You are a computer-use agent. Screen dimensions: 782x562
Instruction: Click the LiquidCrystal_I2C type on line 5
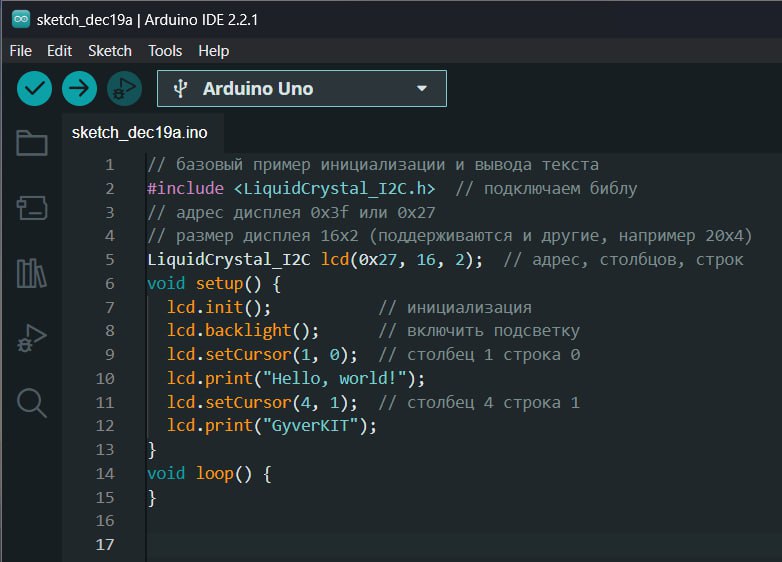[x=228, y=260]
